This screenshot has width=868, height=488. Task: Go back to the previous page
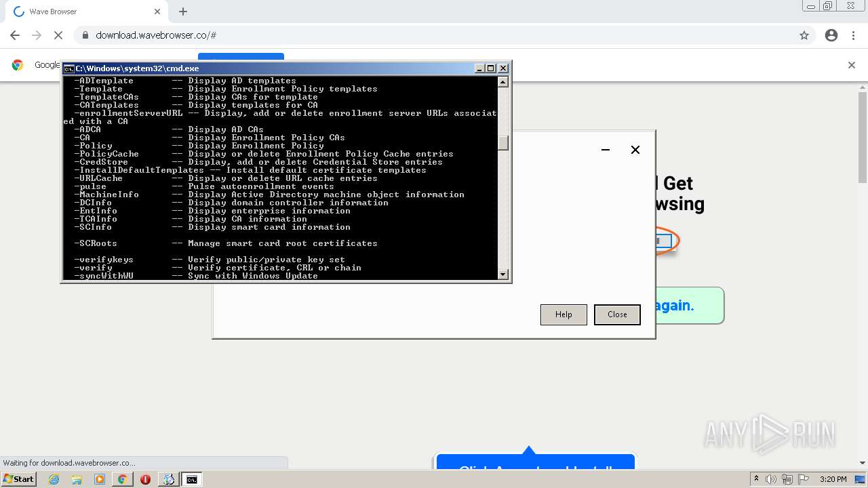pyautogui.click(x=15, y=35)
